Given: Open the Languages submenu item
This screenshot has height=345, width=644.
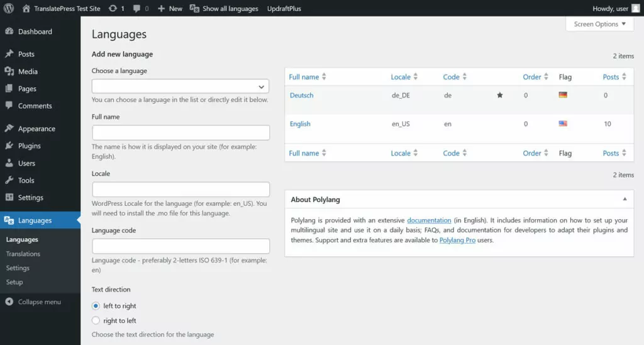Looking at the screenshot, I should pyautogui.click(x=22, y=239).
